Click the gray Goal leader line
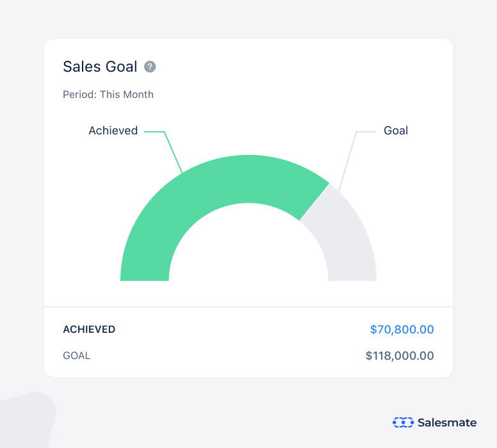Viewport: 497px width, 448px height. (x=348, y=157)
